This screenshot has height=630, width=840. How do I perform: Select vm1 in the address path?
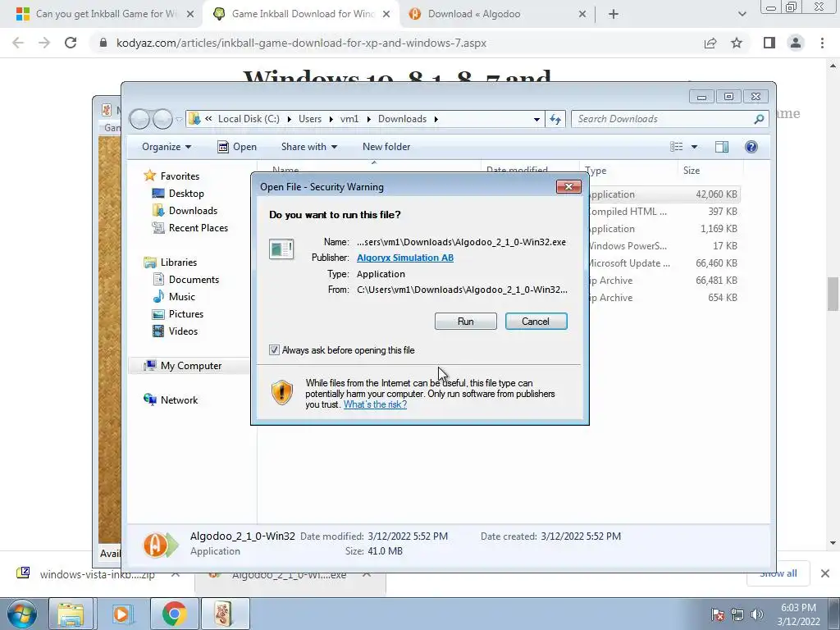coord(349,119)
